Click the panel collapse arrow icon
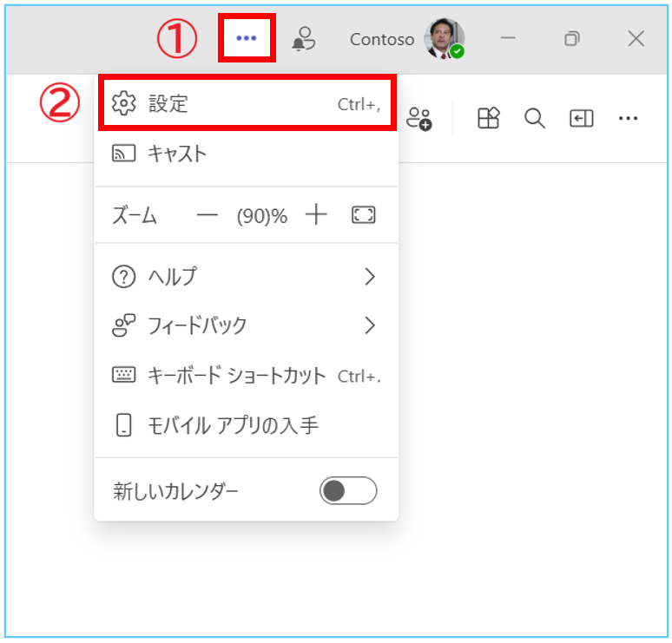 [x=581, y=119]
